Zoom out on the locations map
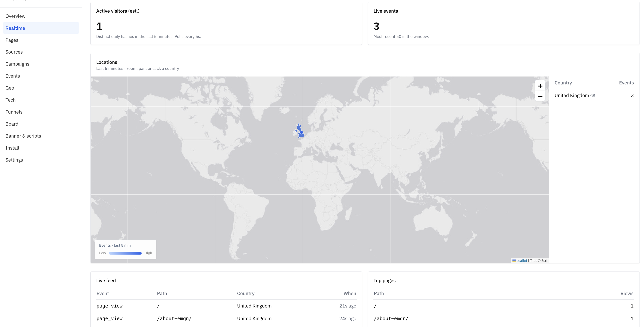Viewport: 644px width, 327px height. pos(540,96)
